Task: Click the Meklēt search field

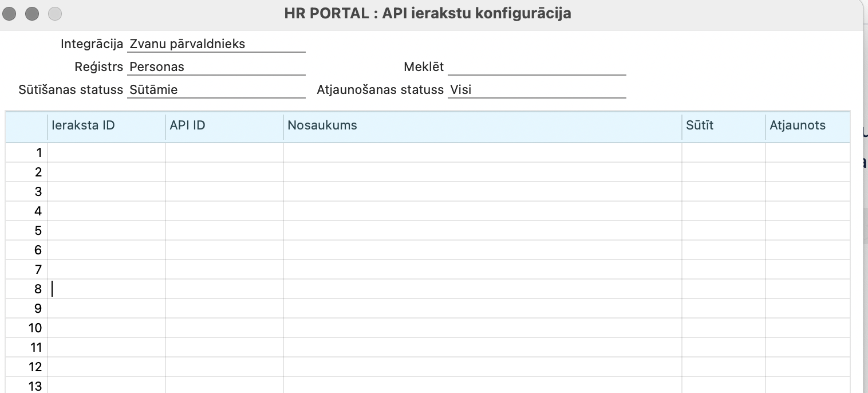Action: (536, 67)
